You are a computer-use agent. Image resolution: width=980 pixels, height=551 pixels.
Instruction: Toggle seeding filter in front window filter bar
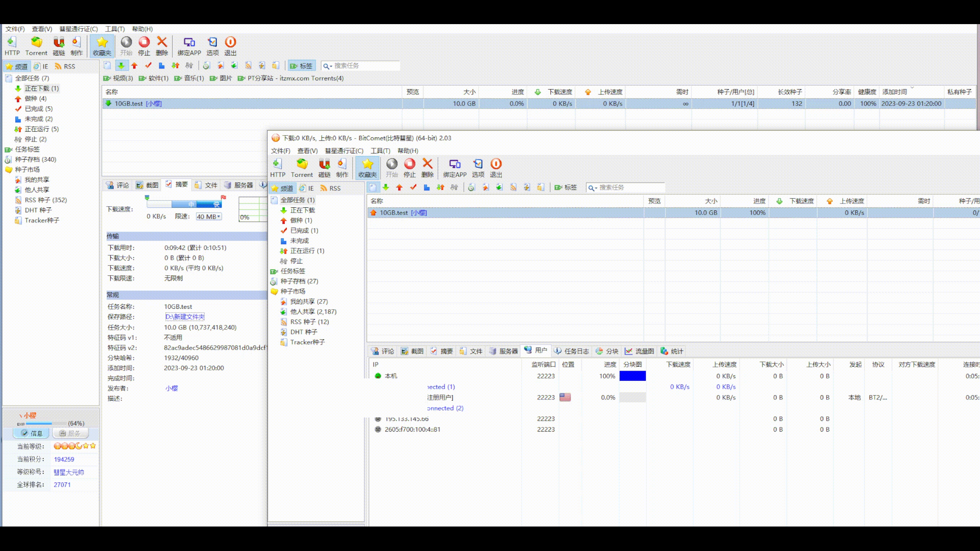tap(399, 187)
